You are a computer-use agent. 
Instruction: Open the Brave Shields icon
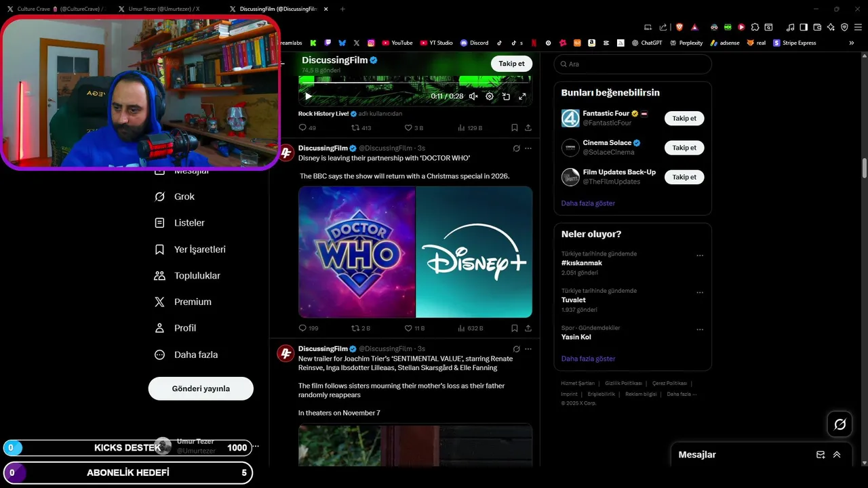(x=679, y=27)
